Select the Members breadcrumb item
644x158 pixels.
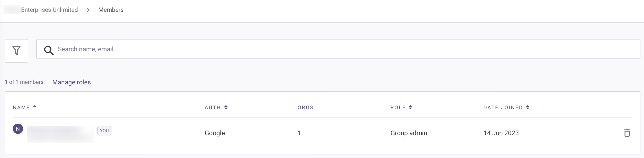pyautogui.click(x=111, y=10)
